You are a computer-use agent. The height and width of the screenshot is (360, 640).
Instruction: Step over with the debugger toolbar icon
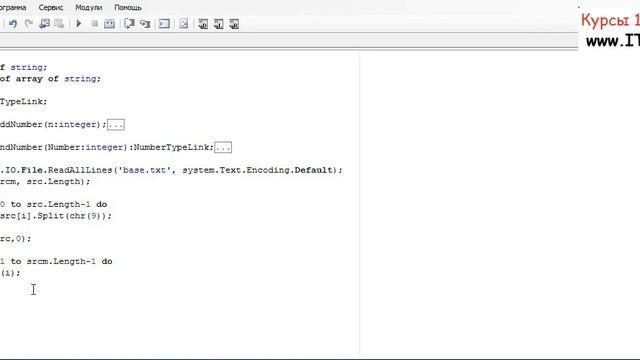(129, 24)
